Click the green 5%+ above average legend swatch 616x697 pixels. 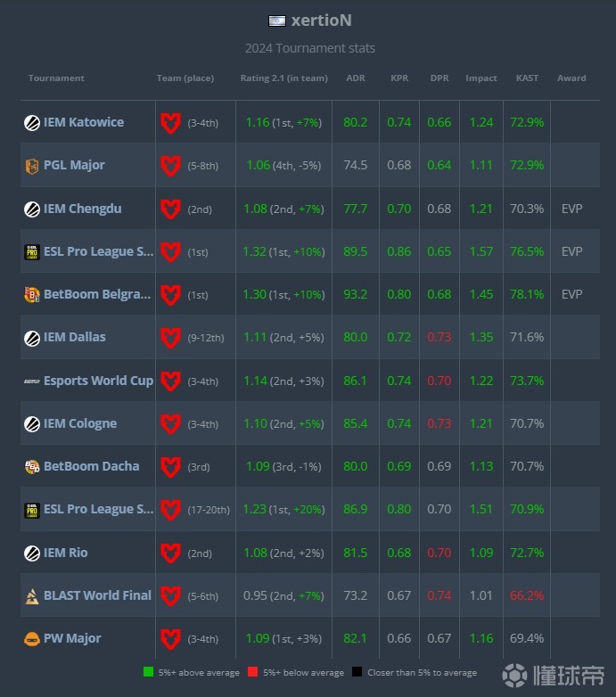click(x=148, y=672)
